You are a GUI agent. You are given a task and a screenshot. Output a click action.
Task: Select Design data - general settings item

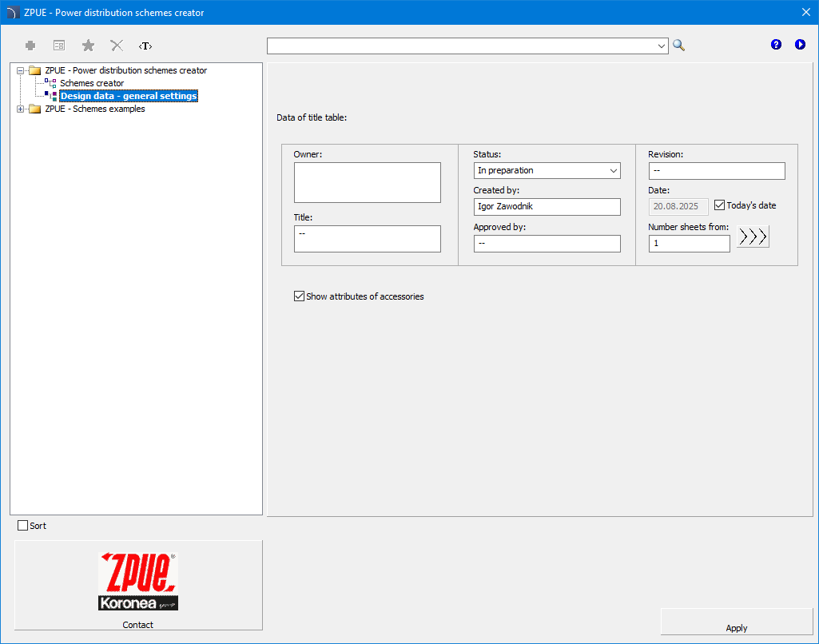pos(129,96)
